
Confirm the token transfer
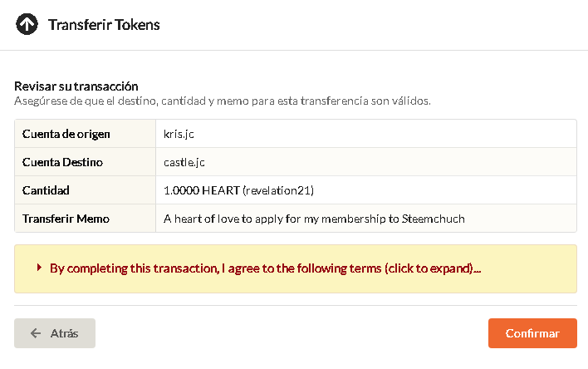pos(532,333)
